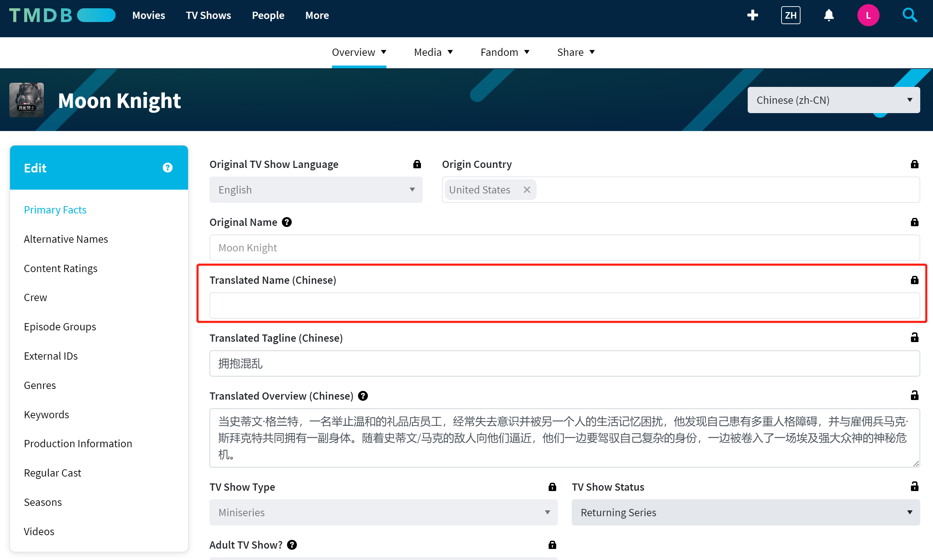Viewport: 933px width, 560px height.
Task: Click the Original Name field
Action: pos(564,248)
